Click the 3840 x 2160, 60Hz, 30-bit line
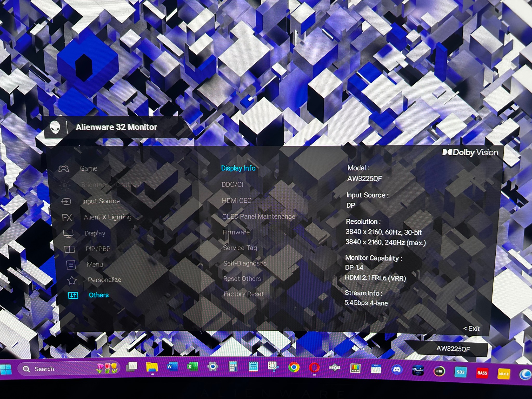 384,232
